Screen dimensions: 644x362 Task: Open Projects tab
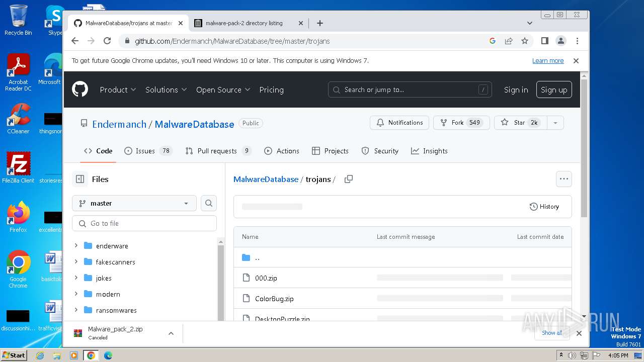click(x=330, y=151)
